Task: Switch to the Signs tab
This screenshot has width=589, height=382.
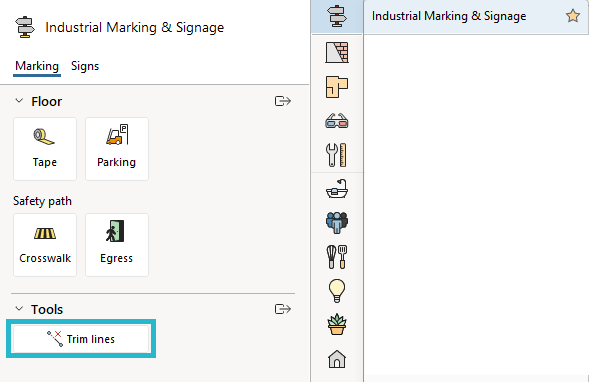Action: click(85, 66)
